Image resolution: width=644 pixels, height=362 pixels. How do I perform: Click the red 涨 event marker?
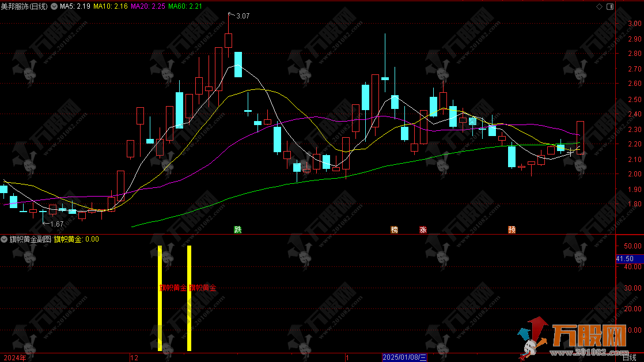coord(423,229)
